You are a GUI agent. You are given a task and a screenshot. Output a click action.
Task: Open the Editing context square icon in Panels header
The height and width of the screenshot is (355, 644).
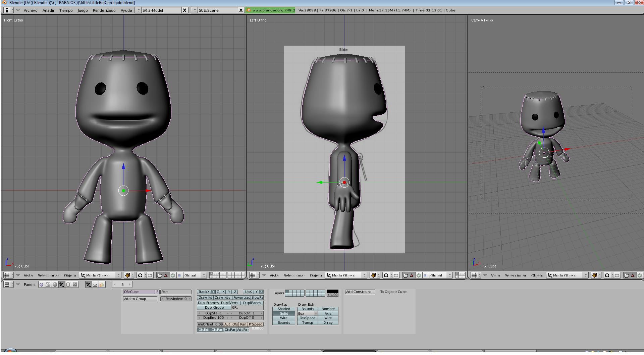click(x=68, y=285)
